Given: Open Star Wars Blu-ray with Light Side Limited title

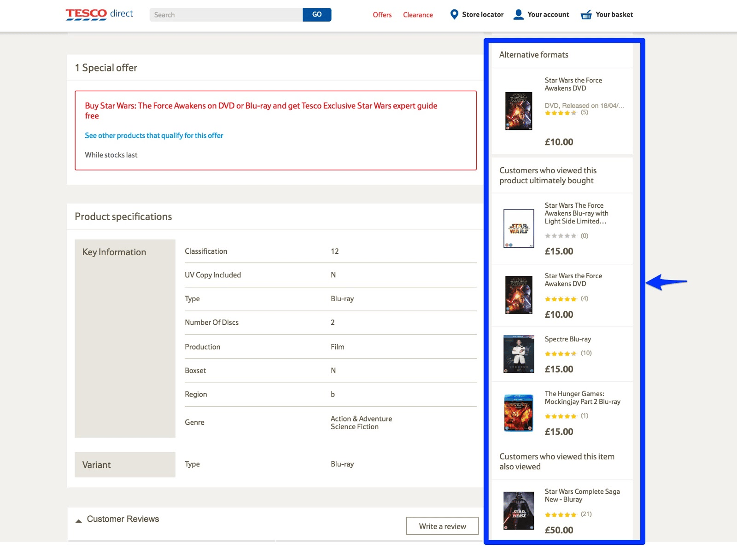Looking at the screenshot, I should pos(576,213).
